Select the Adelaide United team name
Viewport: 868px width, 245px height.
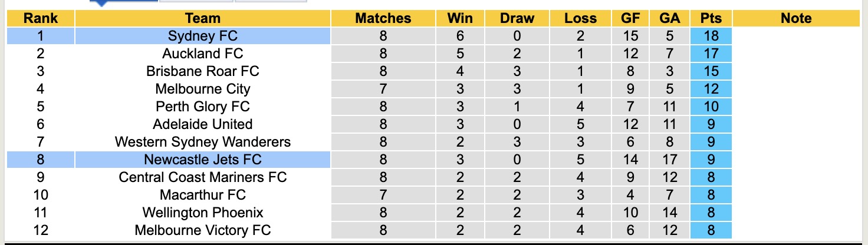[x=202, y=124]
